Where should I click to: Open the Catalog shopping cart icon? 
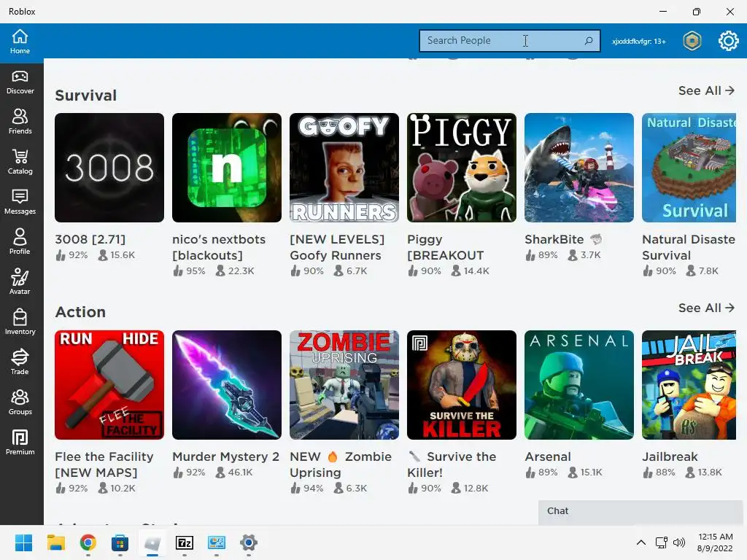click(x=20, y=162)
